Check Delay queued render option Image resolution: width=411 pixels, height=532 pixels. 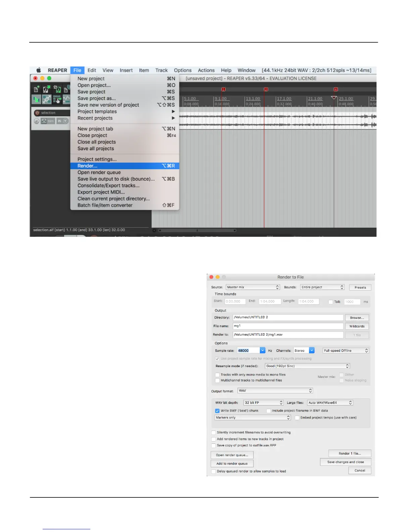coord(214,471)
